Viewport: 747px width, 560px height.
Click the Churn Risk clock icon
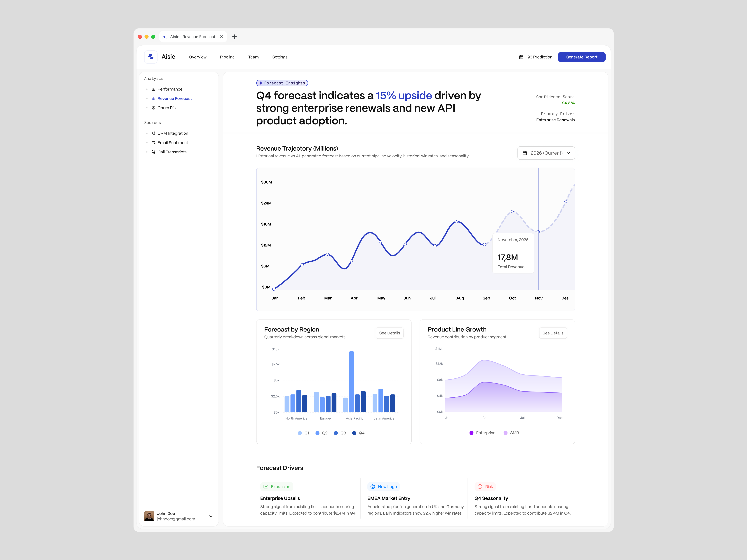(154, 108)
